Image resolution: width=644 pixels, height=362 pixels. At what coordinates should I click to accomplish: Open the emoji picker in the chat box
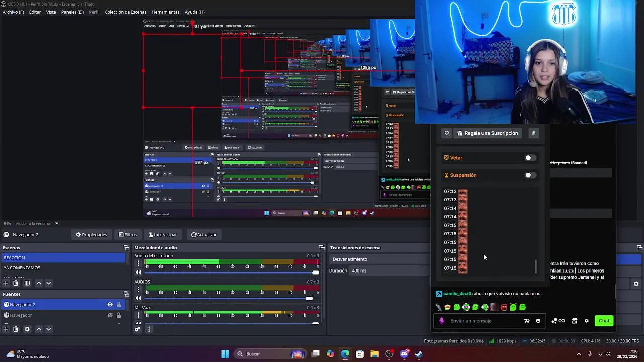[x=538, y=321]
